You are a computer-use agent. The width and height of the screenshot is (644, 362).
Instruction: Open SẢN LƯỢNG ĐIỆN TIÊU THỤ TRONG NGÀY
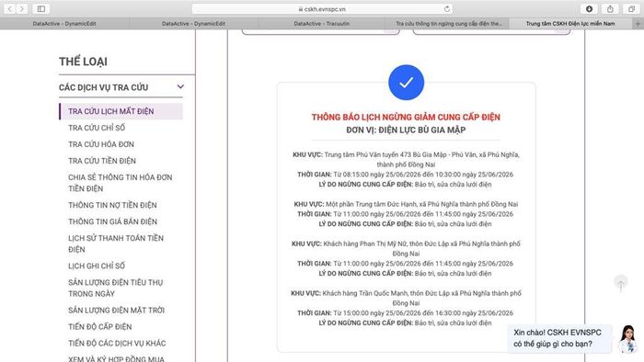[115, 288]
